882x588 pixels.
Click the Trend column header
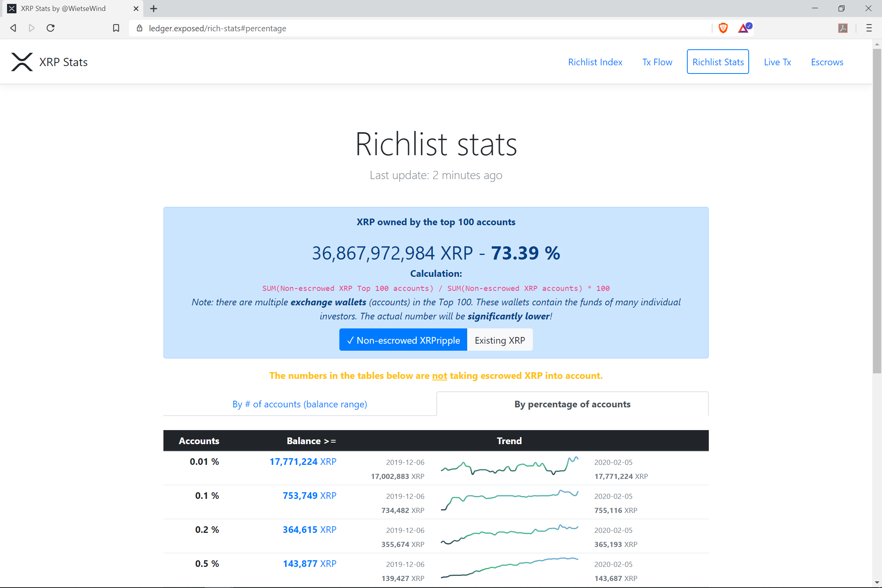(509, 441)
